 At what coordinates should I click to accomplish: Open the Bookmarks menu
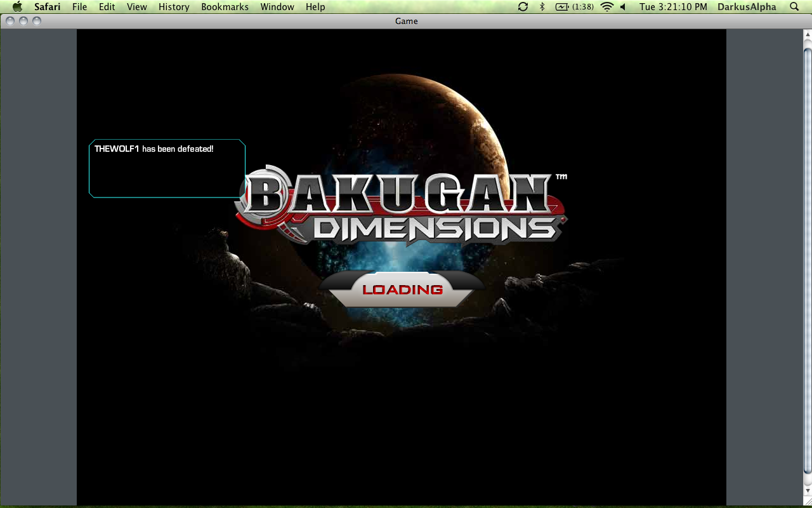pos(225,7)
